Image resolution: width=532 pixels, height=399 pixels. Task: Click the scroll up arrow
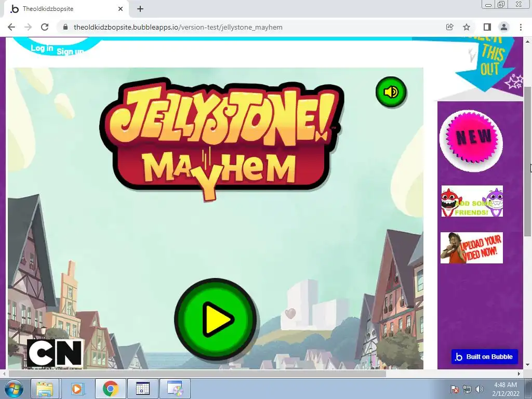[x=528, y=42]
